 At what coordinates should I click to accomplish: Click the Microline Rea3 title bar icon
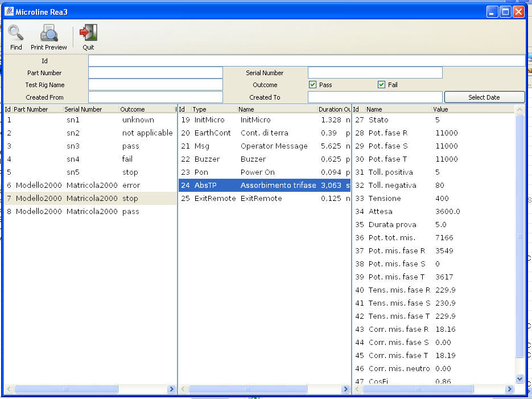tap(9, 10)
